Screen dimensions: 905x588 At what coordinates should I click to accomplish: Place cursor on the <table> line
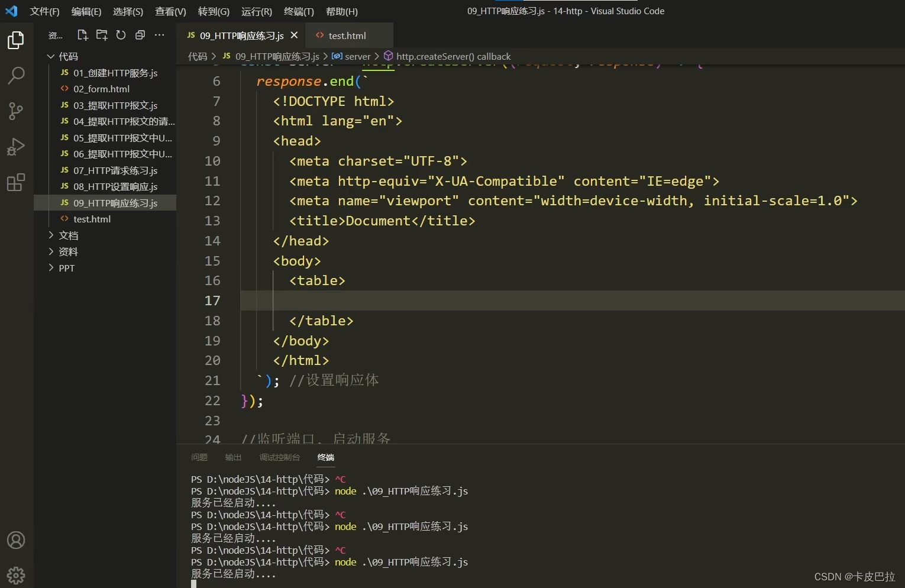317,280
